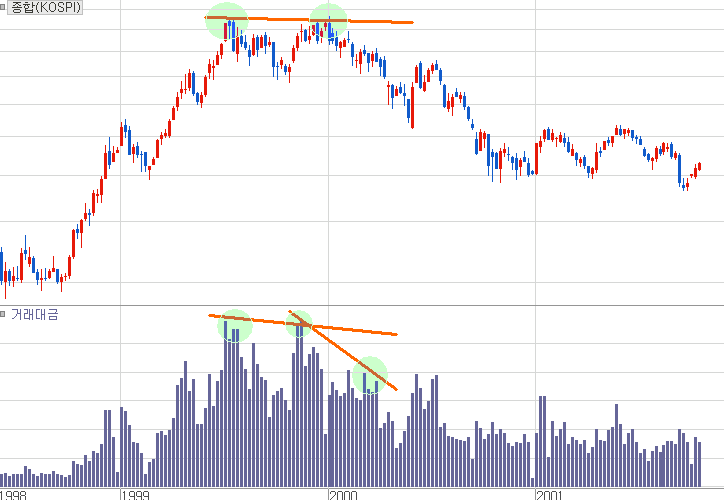The width and height of the screenshot is (724, 500).
Task: Click the middle green circle on volume chart
Action: tap(299, 323)
